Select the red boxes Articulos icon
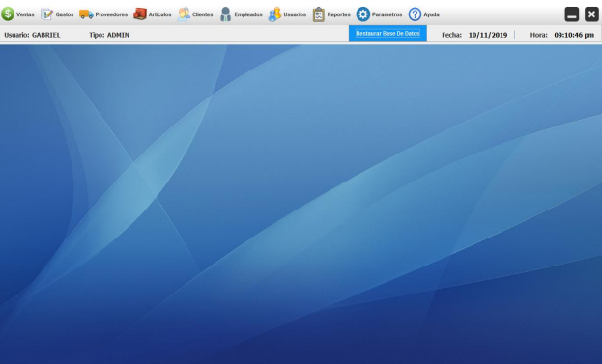The height and width of the screenshot is (364, 602). coord(140,14)
